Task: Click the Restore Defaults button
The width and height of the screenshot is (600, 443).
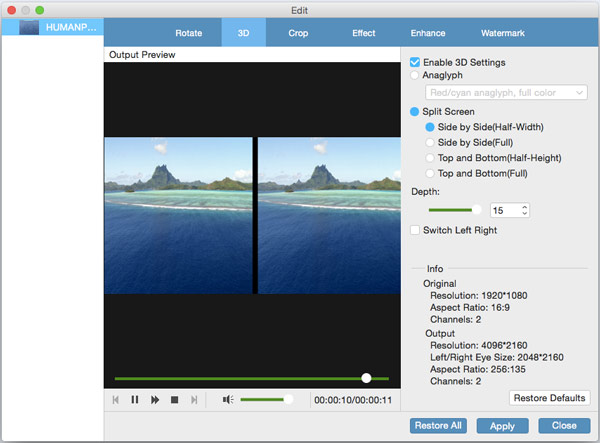Action: click(549, 398)
